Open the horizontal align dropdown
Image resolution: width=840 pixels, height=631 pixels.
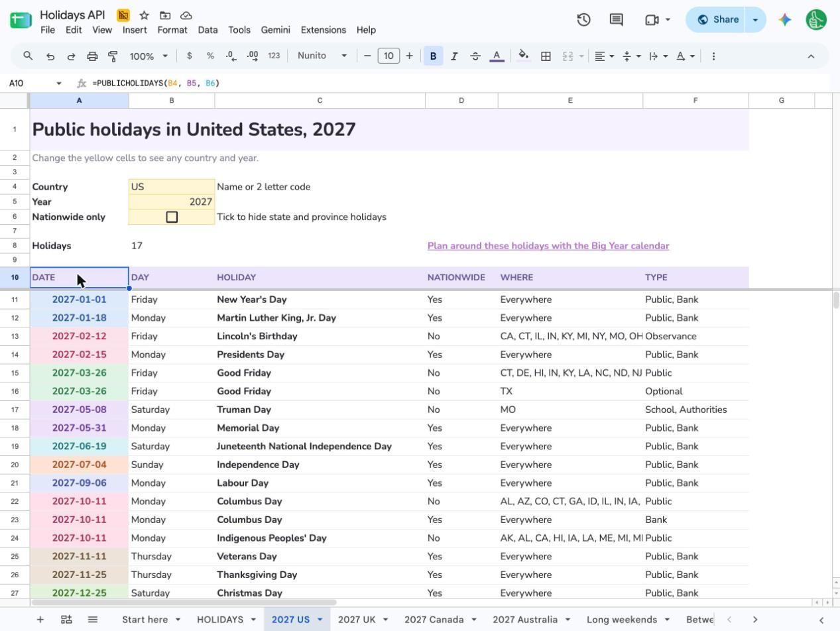point(604,56)
